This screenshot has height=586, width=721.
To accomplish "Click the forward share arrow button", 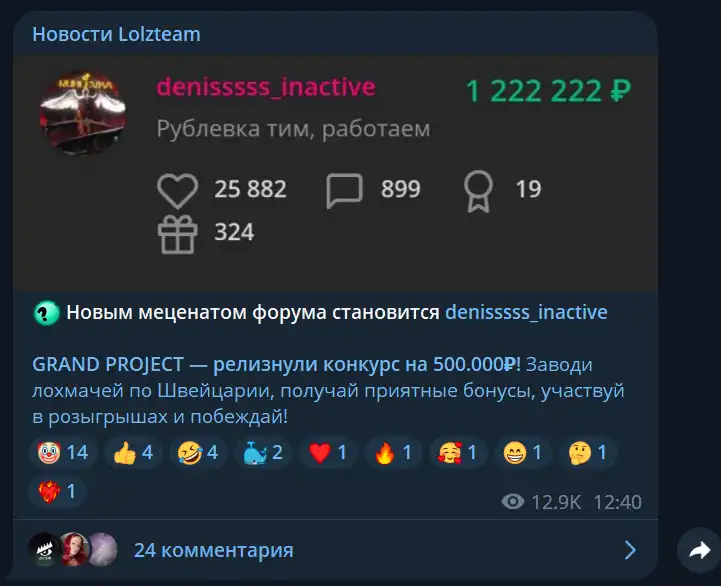I will pos(700,550).
